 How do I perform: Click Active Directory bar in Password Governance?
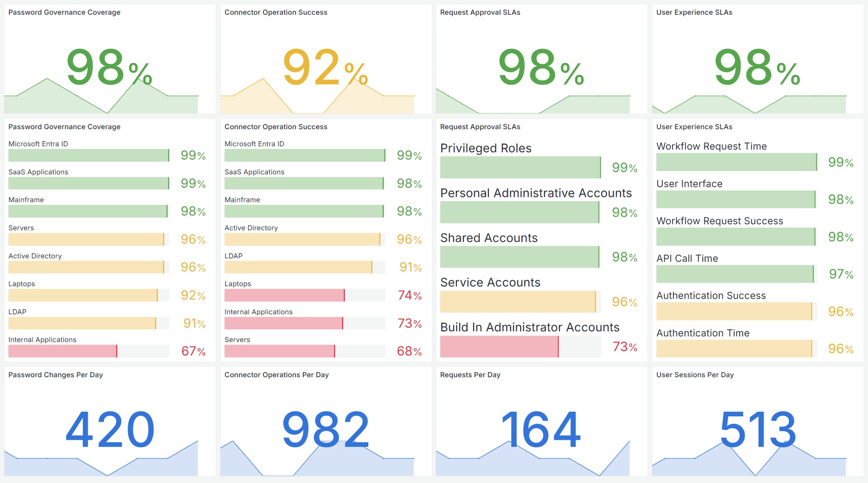(89, 267)
